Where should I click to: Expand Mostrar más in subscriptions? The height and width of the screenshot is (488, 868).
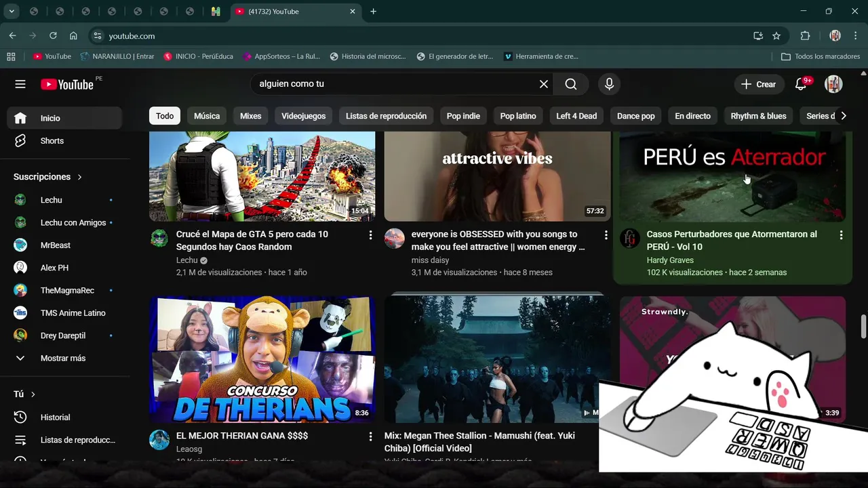64,358
